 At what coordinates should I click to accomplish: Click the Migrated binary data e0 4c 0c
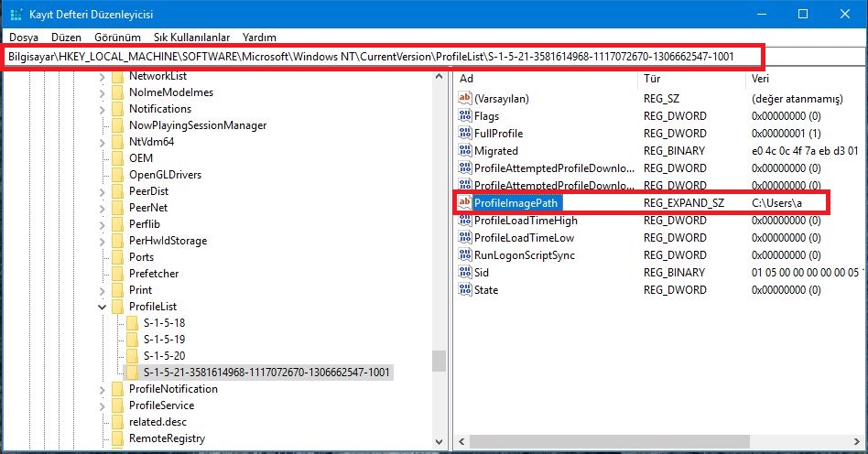point(806,151)
